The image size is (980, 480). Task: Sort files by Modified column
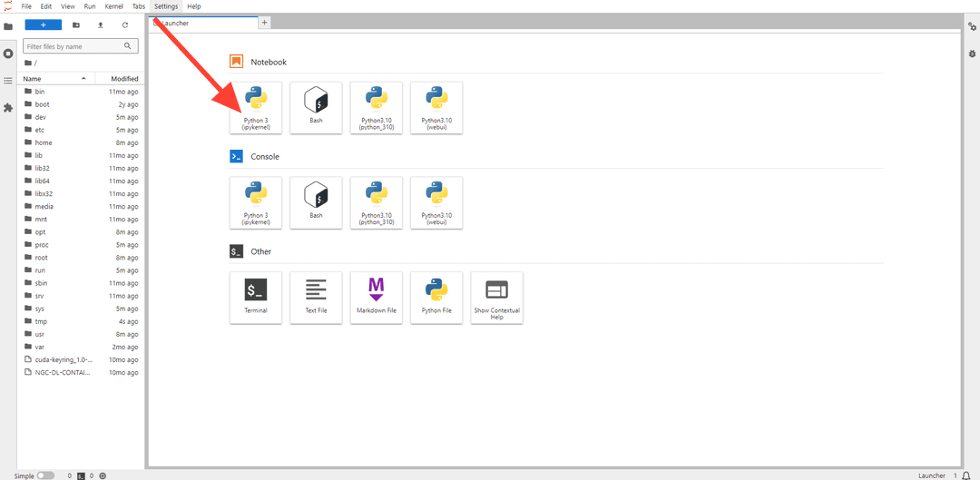124,79
